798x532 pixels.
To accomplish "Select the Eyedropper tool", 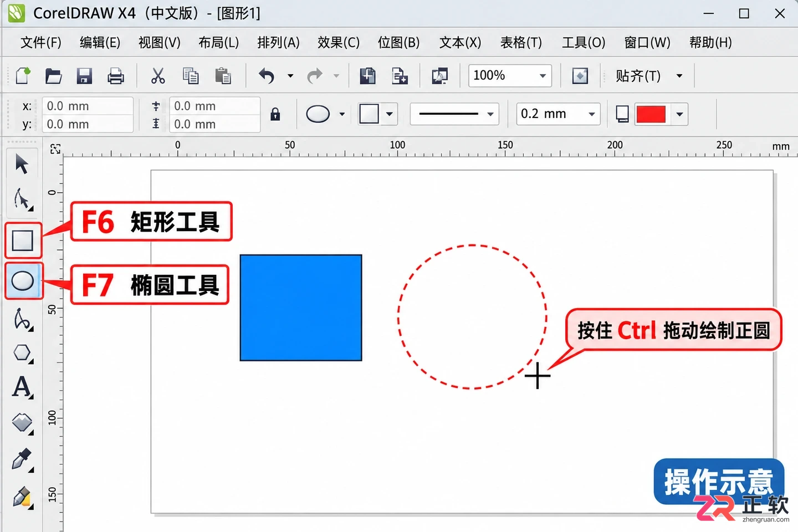I will [x=22, y=460].
